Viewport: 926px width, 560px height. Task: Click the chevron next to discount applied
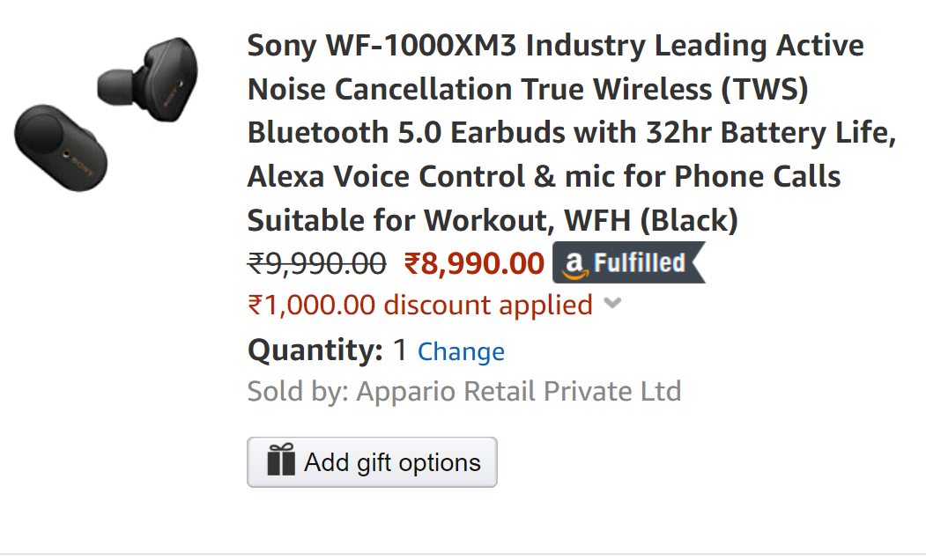tap(612, 304)
